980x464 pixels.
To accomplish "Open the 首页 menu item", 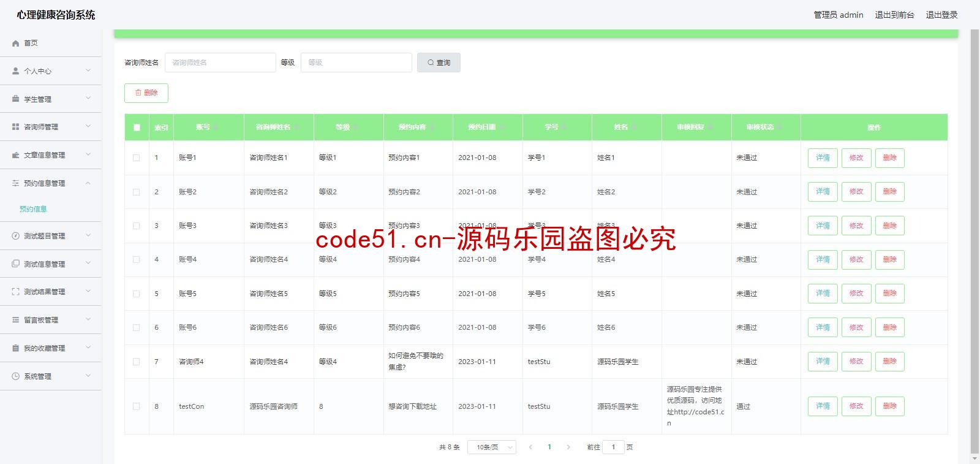I will (x=51, y=43).
